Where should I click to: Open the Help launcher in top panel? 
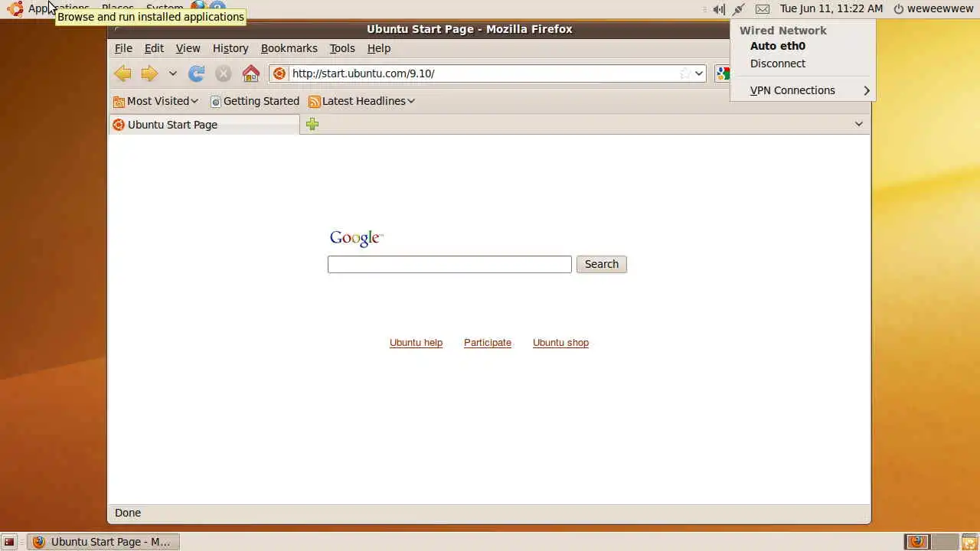point(218,7)
